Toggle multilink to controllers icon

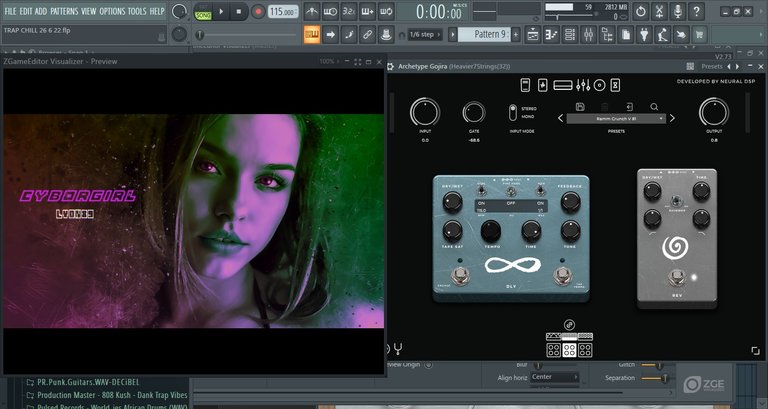click(x=367, y=35)
